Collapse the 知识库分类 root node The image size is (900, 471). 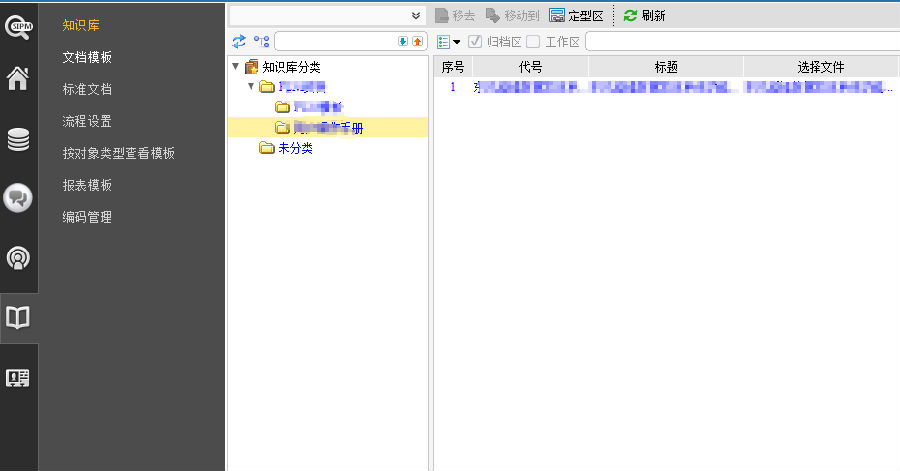coord(235,67)
